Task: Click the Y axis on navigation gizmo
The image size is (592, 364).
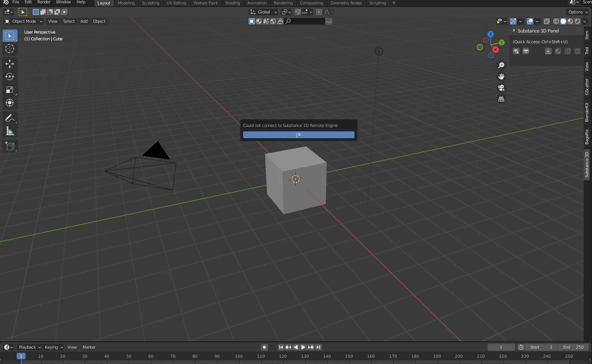Action: 502,43
